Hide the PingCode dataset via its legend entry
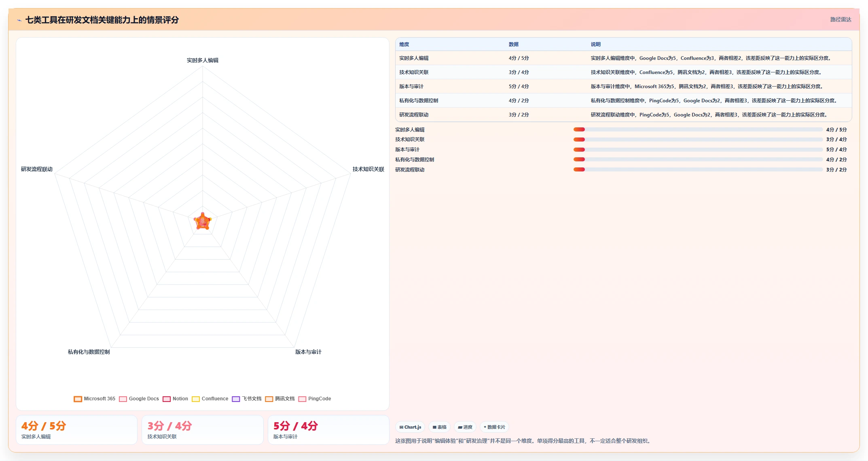The width and height of the screenshot is (868, 461). [x=315, y=399]
